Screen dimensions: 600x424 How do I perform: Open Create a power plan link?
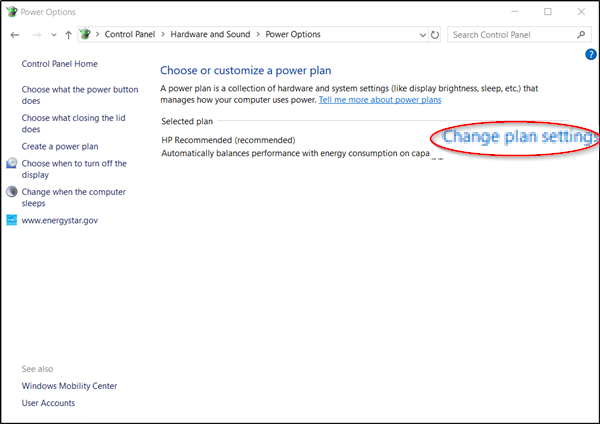60,146
